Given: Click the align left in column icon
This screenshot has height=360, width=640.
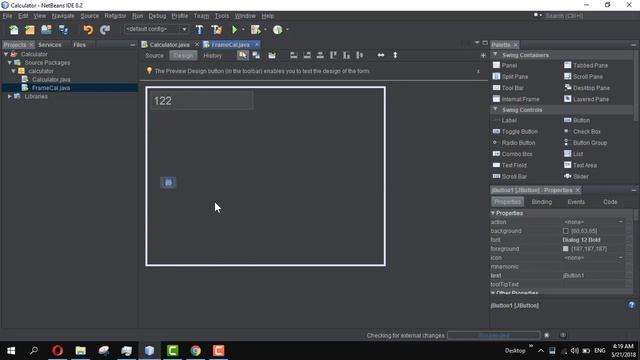Looking at the screenshot, I should 293,55.
